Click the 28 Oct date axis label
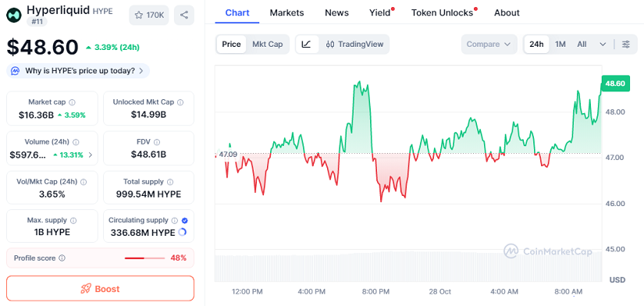 pos(439,292)
